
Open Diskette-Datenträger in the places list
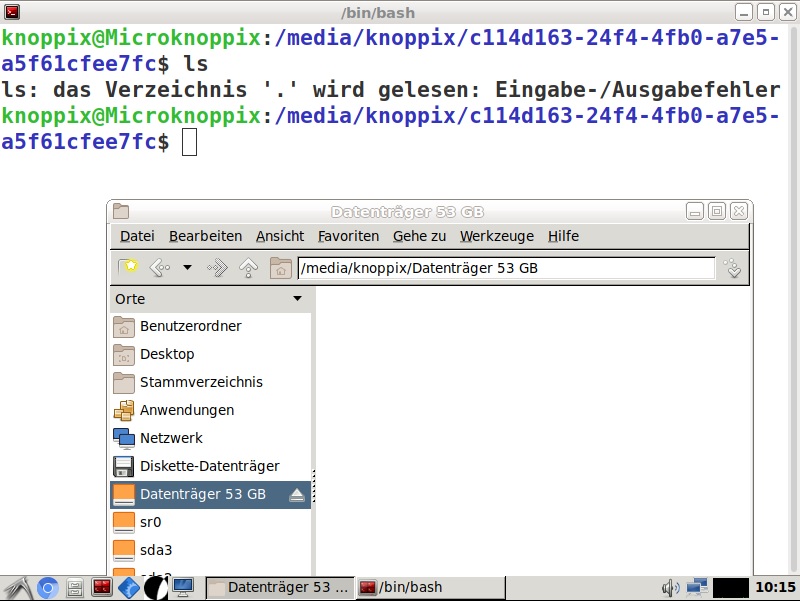[209, 466]
